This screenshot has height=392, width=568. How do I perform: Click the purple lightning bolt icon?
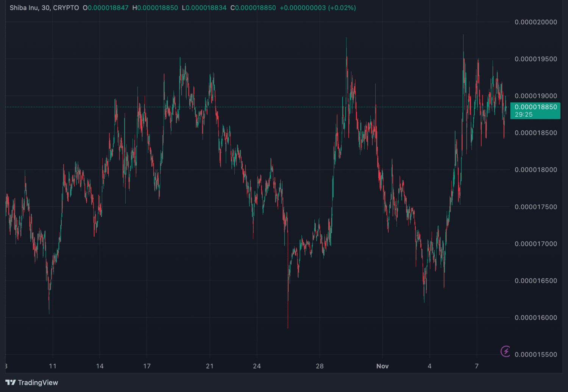(506, 351)
